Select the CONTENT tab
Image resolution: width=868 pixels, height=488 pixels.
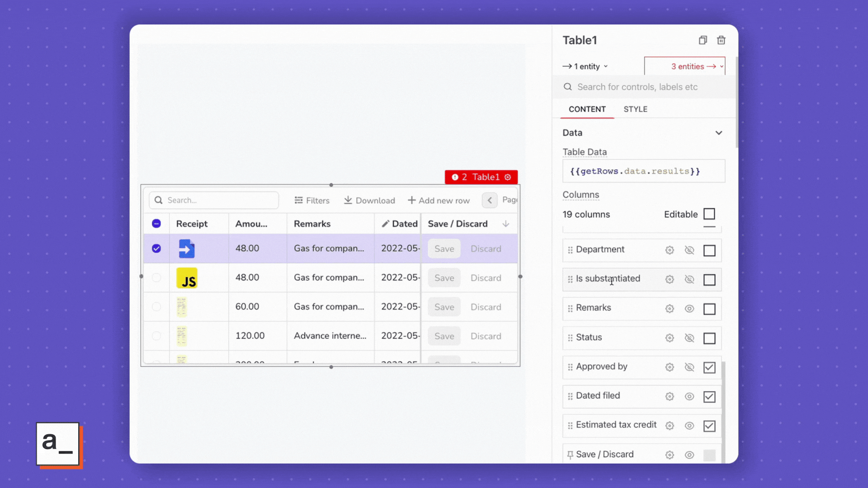coord(587,109)
